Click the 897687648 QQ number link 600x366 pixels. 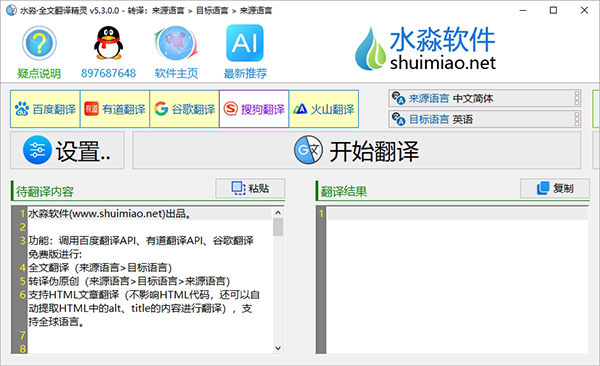108,73
